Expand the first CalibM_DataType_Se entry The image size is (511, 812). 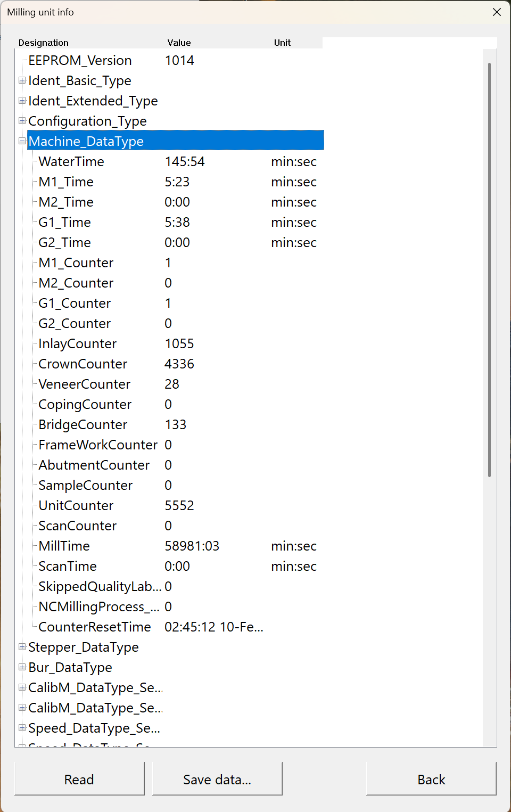point(22,687)
